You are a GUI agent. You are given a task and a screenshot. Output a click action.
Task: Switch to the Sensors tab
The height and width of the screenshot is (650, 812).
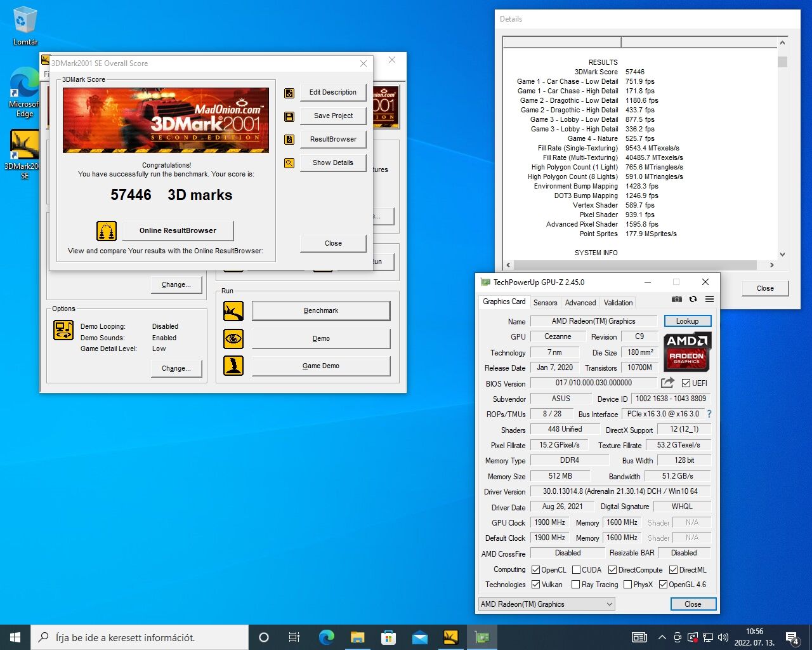(545, 303)
